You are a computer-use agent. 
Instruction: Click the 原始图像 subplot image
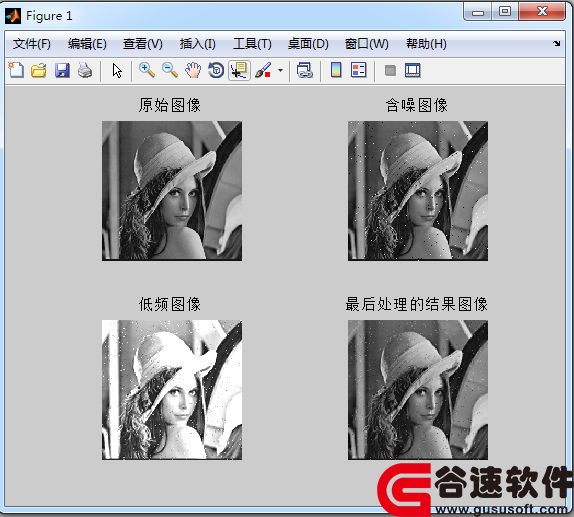click(172, 191)
